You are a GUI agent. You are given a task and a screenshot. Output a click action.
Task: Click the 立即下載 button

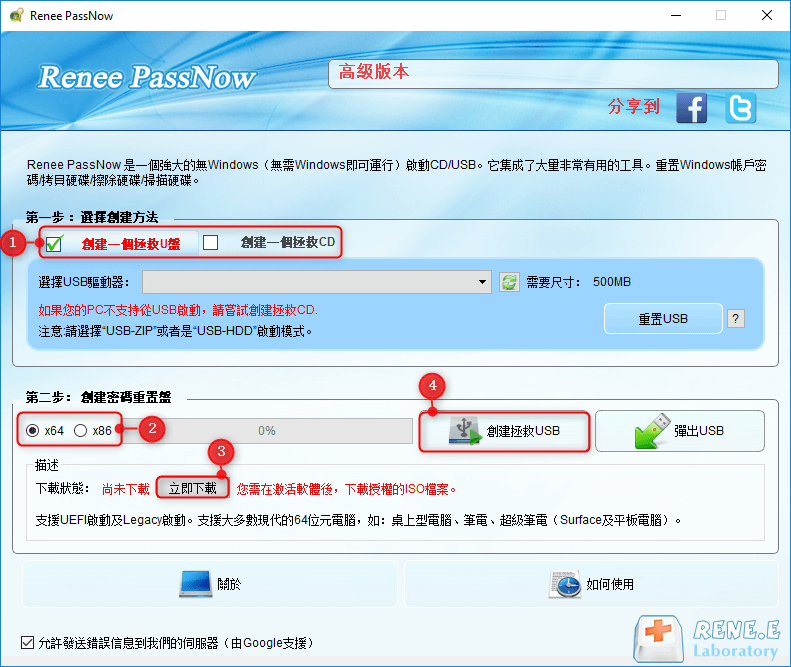pyautogui.click(x=192, y=488)
